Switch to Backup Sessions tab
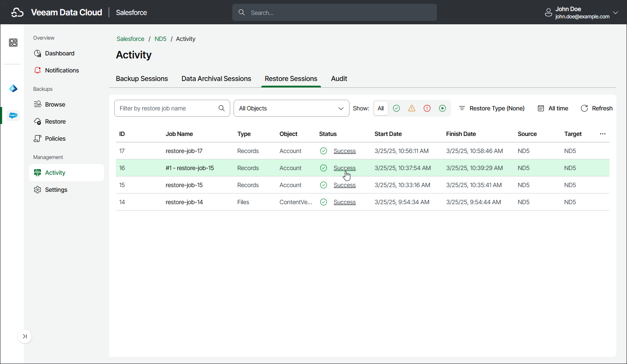The width and height of the screenshot is (627, 364). (x=142, y=78)
